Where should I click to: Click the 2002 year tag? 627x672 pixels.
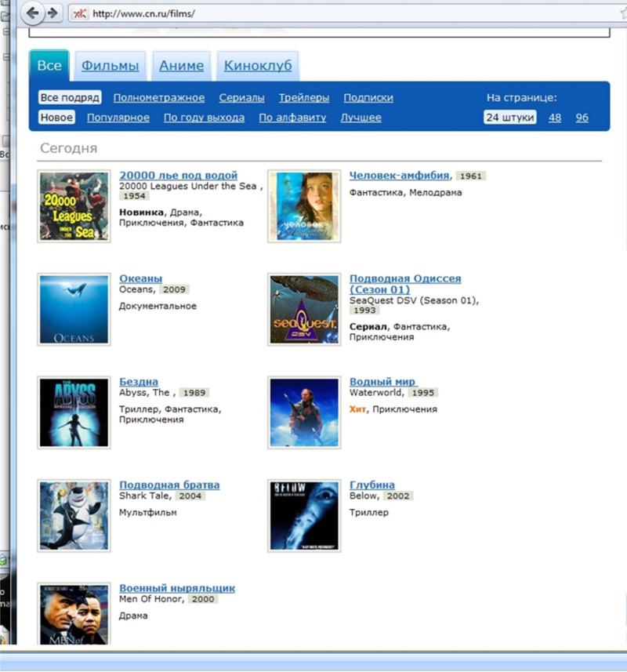pyautogui.click(x=398, y=496)
